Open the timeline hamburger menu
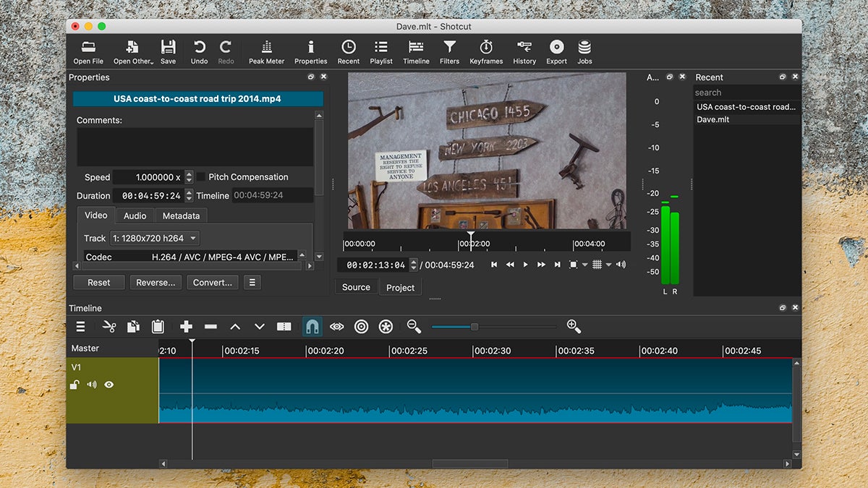Image resolution: width=868 pixels, height=488 pixels. 80,327
